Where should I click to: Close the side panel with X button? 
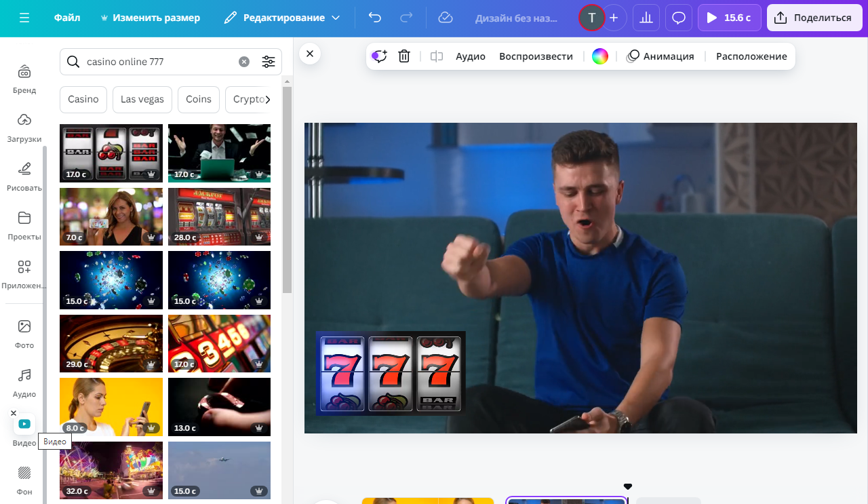tap(309, 54)
